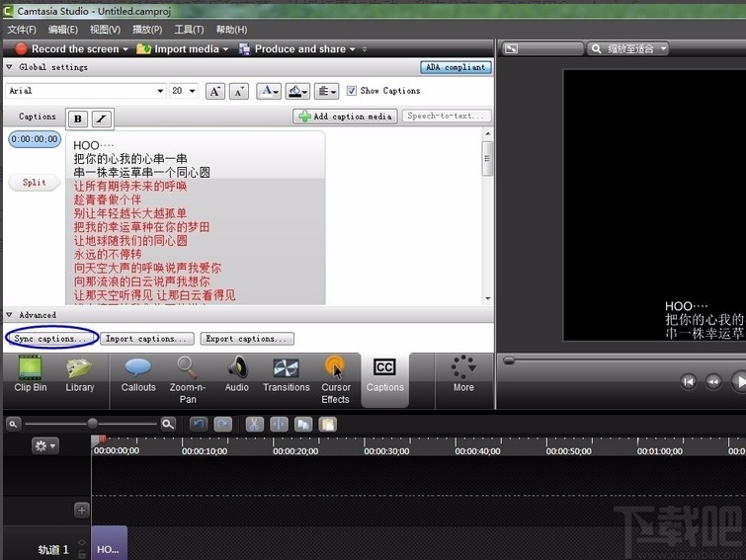Screen dimensions: 746x560
Task: Click the rewind playback button
Action: pos(713,382)
